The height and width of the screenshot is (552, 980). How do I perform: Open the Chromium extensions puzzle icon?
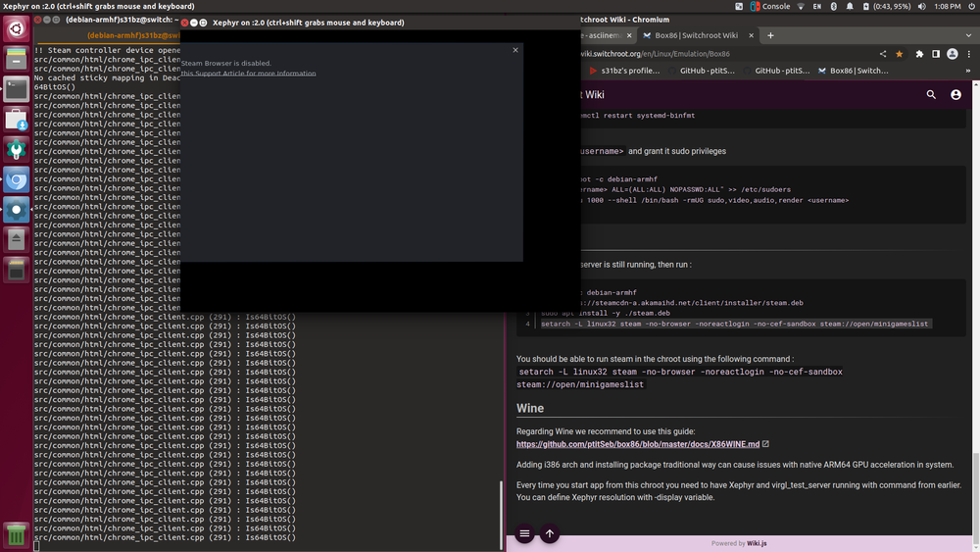919,54
